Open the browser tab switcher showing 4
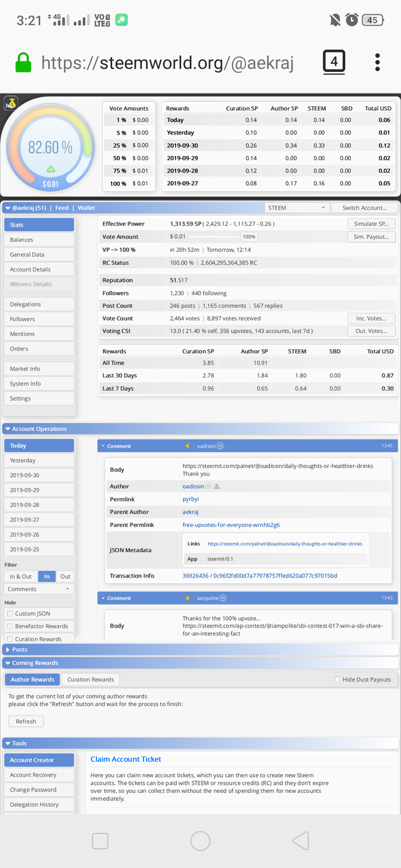Image resolution: width=401 pixels, height=868 pixels. point(334,62)
